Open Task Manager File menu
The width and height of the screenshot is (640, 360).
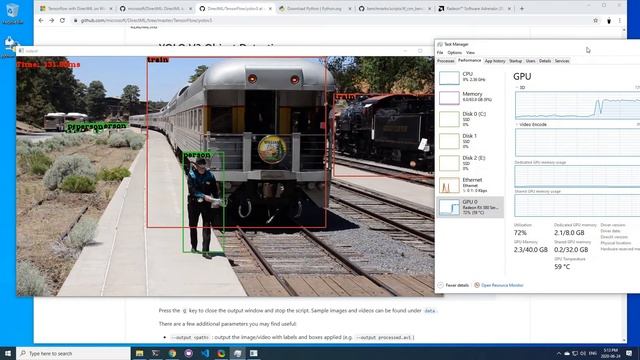click(x=440, y=53)
